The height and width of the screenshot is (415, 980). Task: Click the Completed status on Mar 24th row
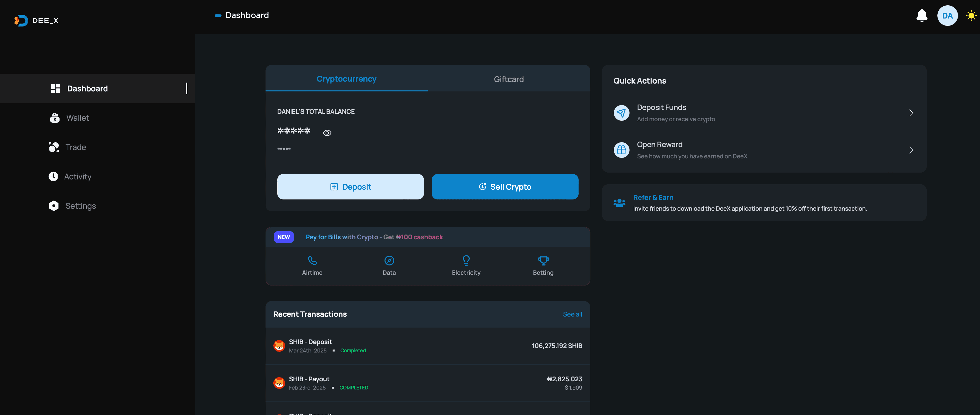tap(353, 351)
